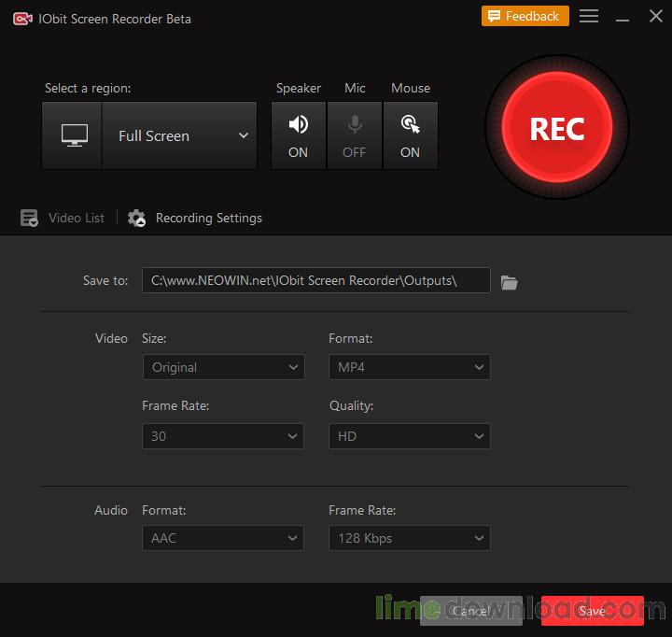Viewport: 672px width, 637px height.
Task: Disable the Mouse cursor capture toggle
Action: coord(411,135)
